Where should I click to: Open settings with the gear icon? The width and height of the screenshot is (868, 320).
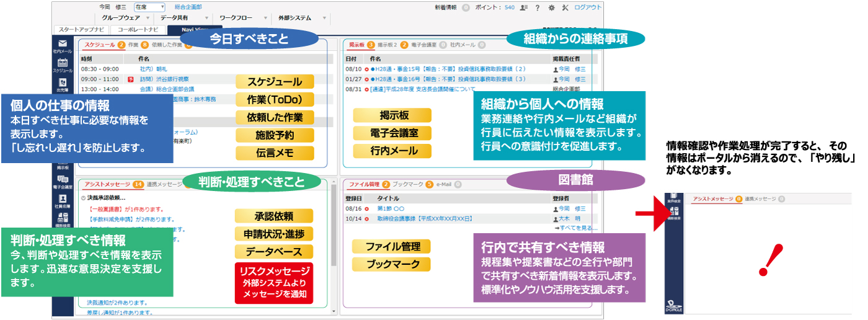(x=551, y=7)
